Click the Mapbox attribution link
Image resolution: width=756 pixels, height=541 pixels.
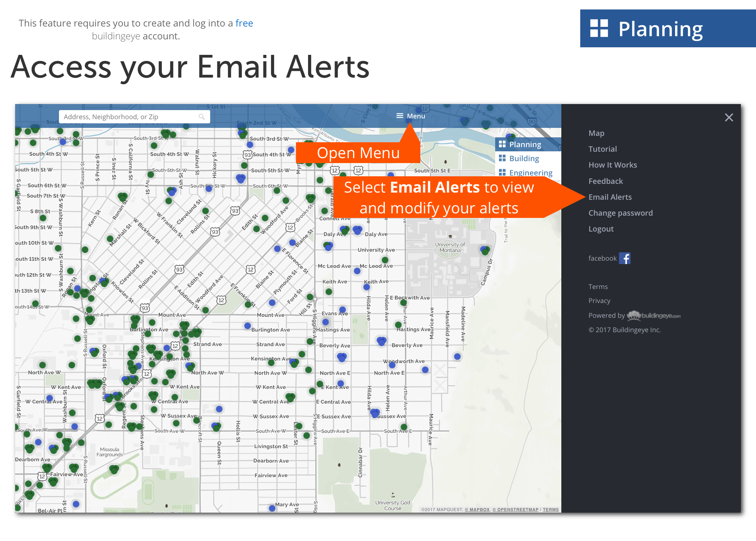tap(477, 510)
